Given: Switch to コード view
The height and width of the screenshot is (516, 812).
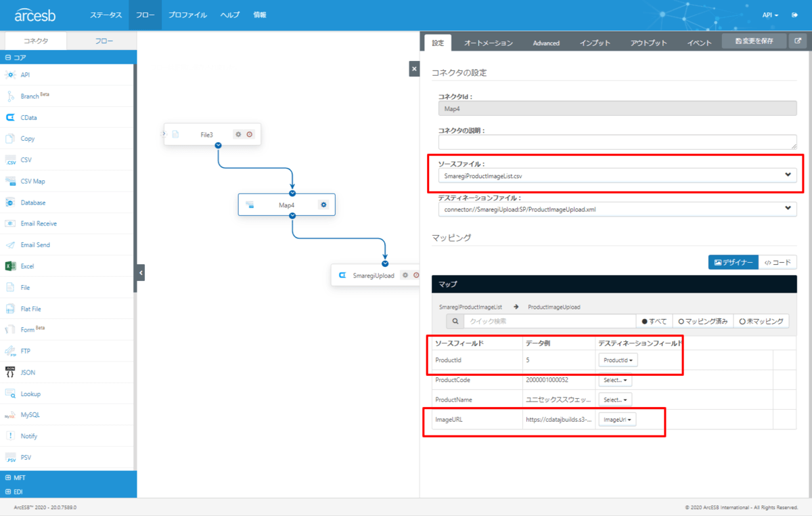Looking at the screenshot, I should click(777, 262).
